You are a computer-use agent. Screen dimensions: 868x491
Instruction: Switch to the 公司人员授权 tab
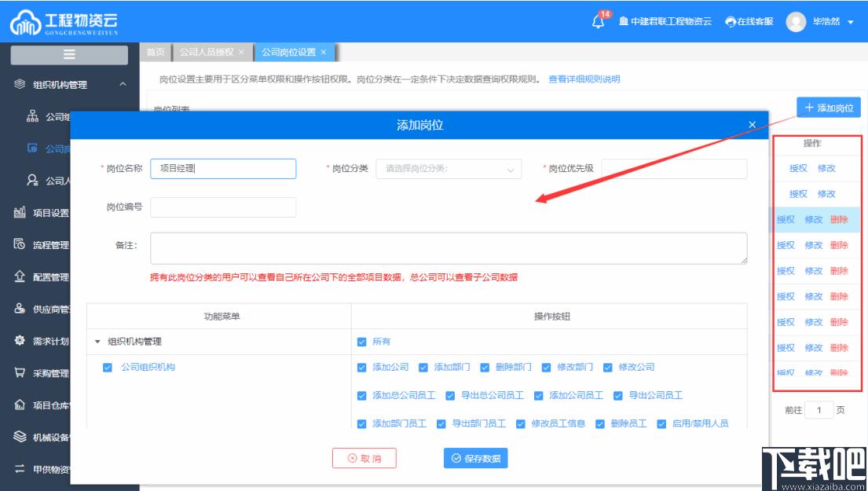pyautogui.click(x=205, y=52)
